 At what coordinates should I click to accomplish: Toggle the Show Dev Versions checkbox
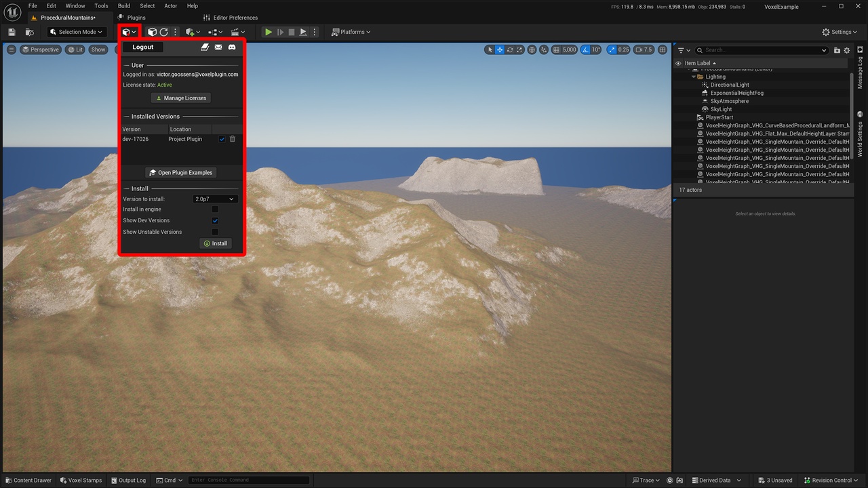215,220
